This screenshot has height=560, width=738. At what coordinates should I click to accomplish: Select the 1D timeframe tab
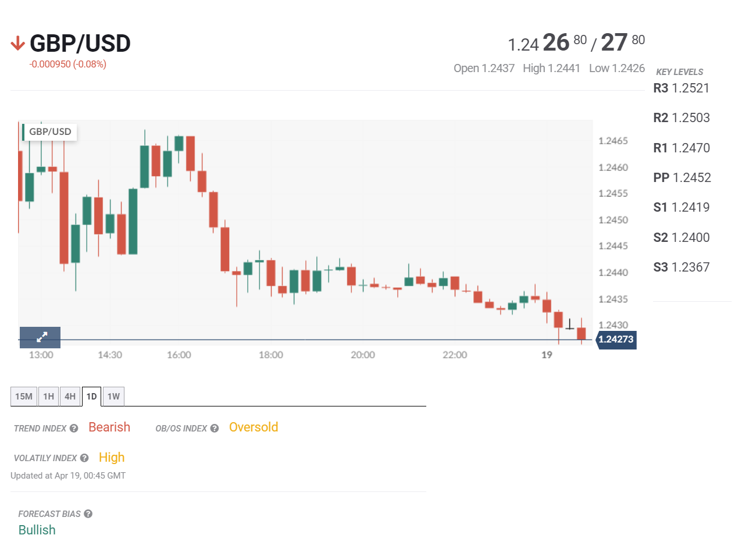[x=92, y=397]
